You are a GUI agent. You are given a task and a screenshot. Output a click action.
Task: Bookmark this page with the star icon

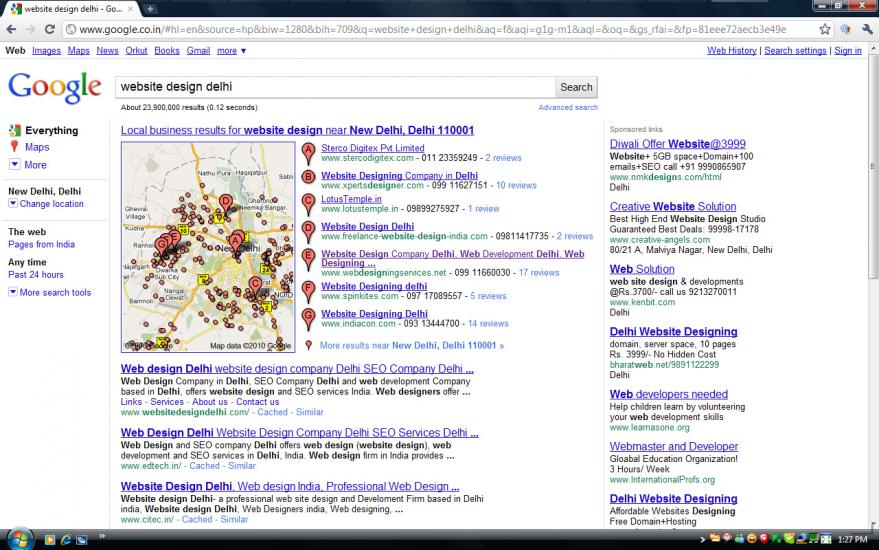[825, 29]
